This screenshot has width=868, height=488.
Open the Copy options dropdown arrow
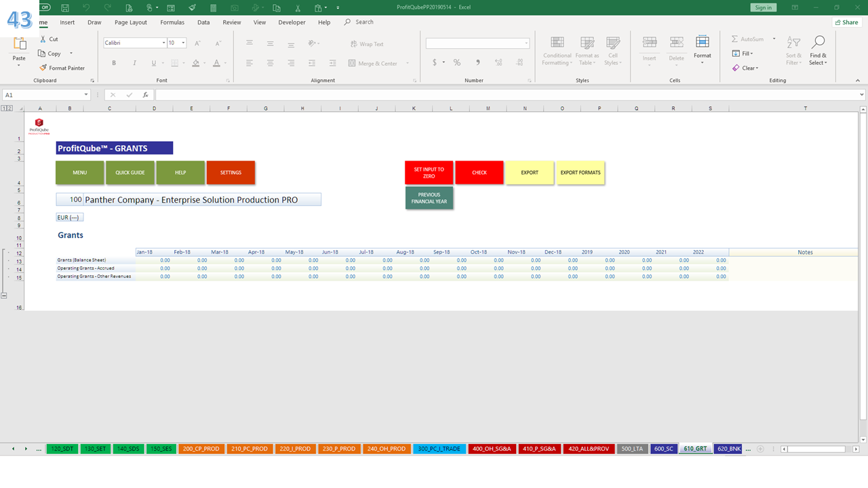point(71,54)
